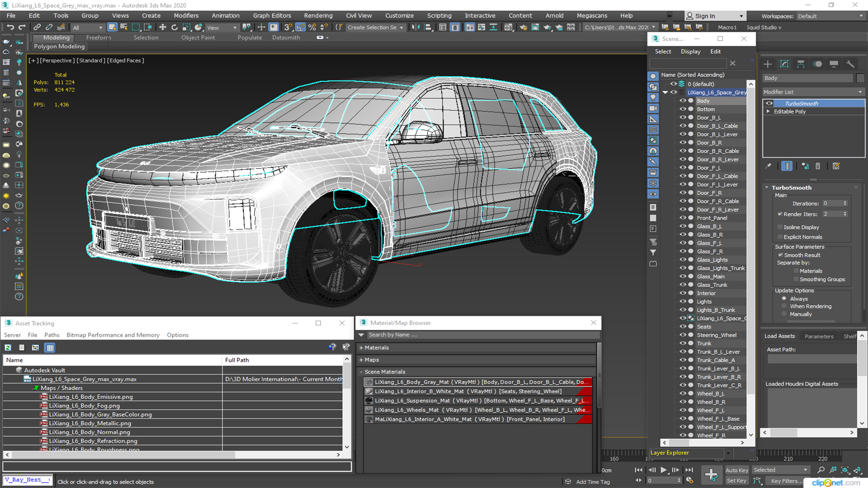Open the Command panel Hierarchy tab
The height and width of the screenshot is (488, 868).
801,64
